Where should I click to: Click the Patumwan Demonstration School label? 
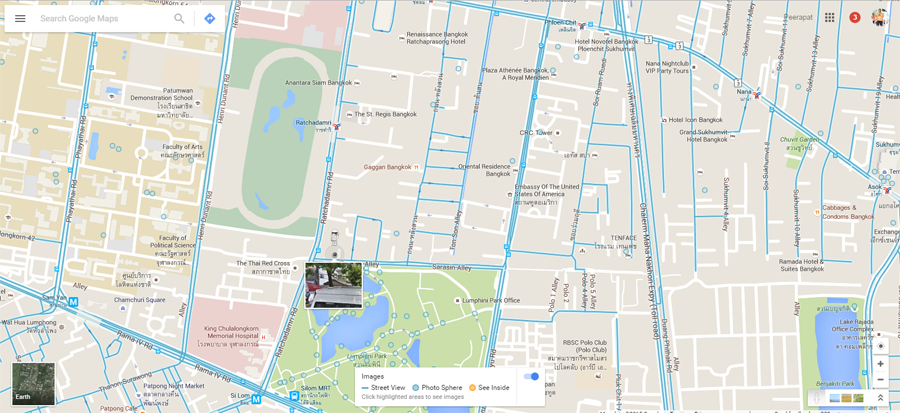pos(161,94)
